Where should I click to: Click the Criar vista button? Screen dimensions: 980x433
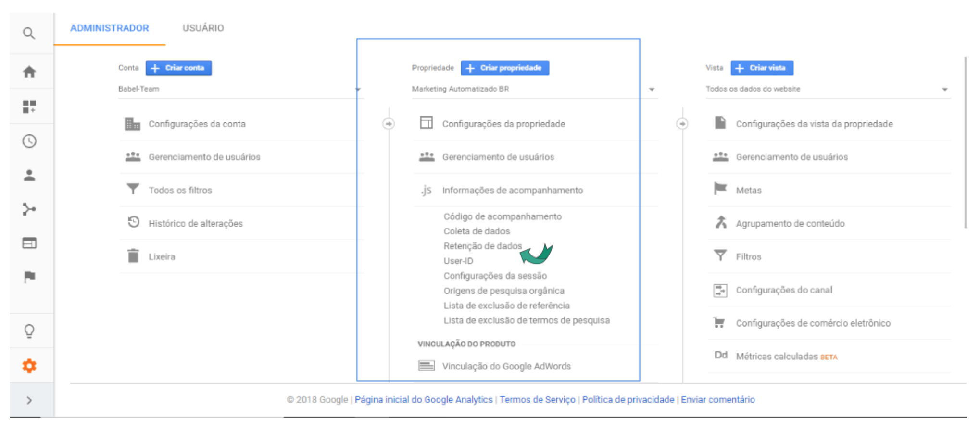(x=762, y=68)
